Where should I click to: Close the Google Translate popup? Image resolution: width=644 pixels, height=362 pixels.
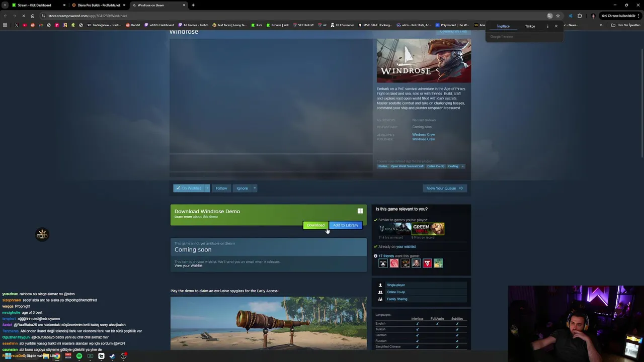[556, 26]
